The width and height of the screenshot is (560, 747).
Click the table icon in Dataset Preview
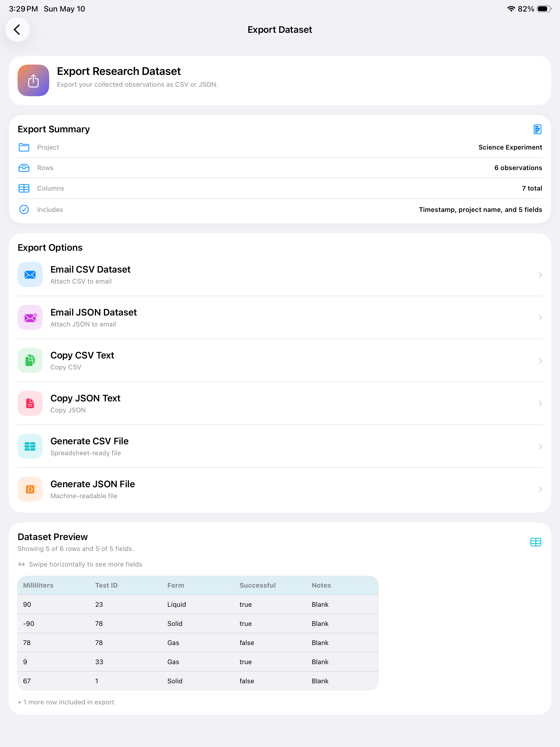(536, 542)
